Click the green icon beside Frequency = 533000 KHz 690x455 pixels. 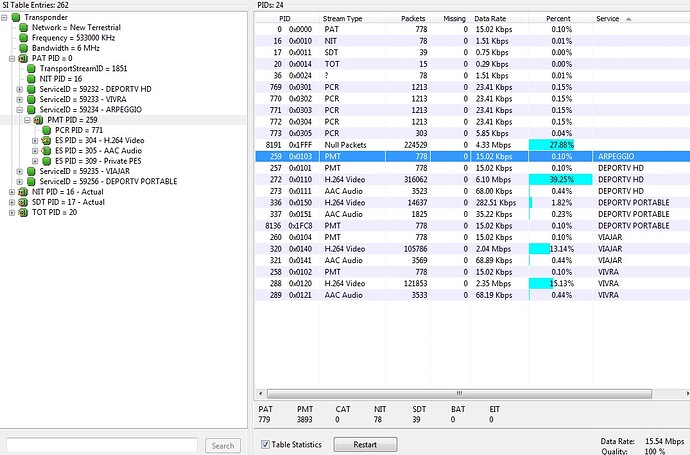(x=24, y=38)
